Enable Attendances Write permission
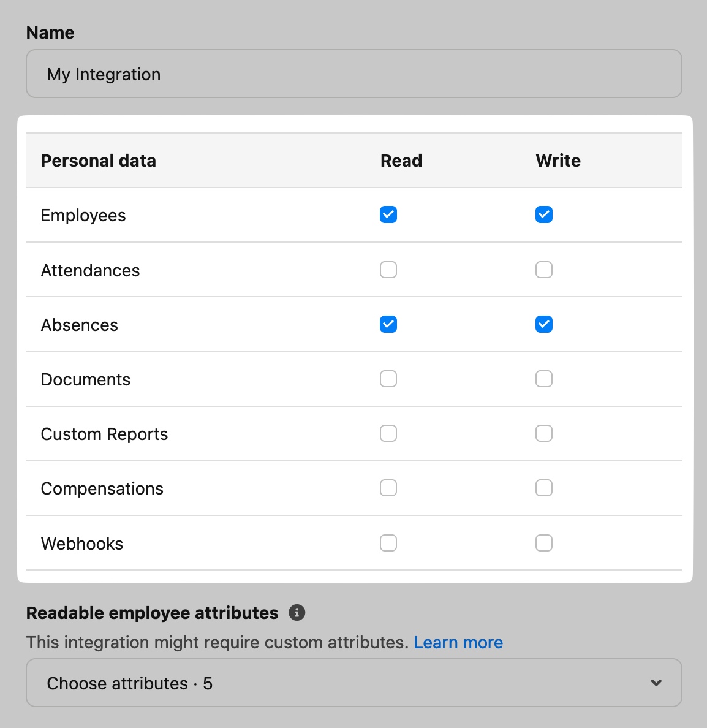 coord(544,270)
